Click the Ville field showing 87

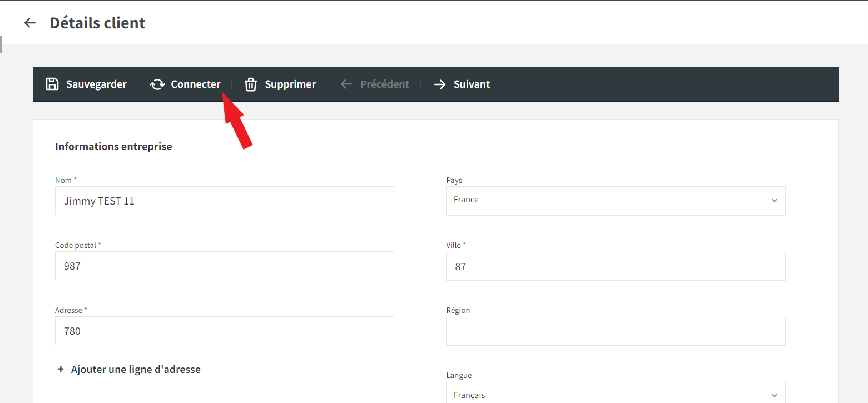click(x=616, y=266)
